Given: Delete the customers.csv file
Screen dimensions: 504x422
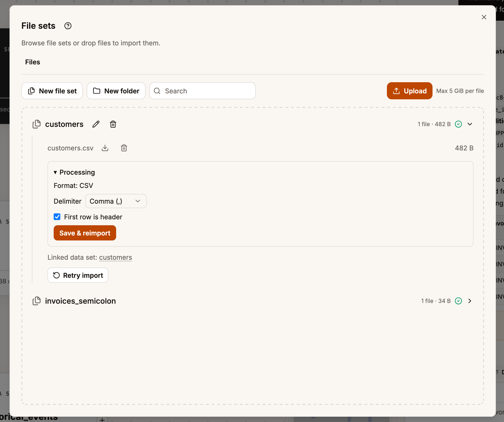Looking at the screenshot, I should tap(124, 148).
